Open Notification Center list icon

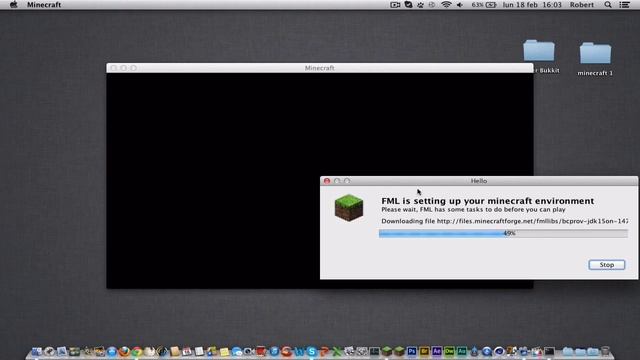pyautogui.click(x=624, y=5)
